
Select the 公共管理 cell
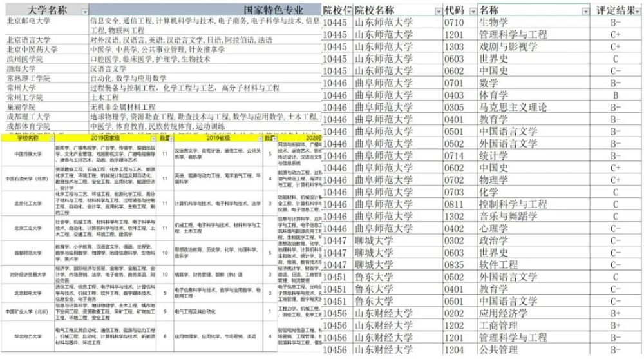pyautogui.click(x=533, y=349)
